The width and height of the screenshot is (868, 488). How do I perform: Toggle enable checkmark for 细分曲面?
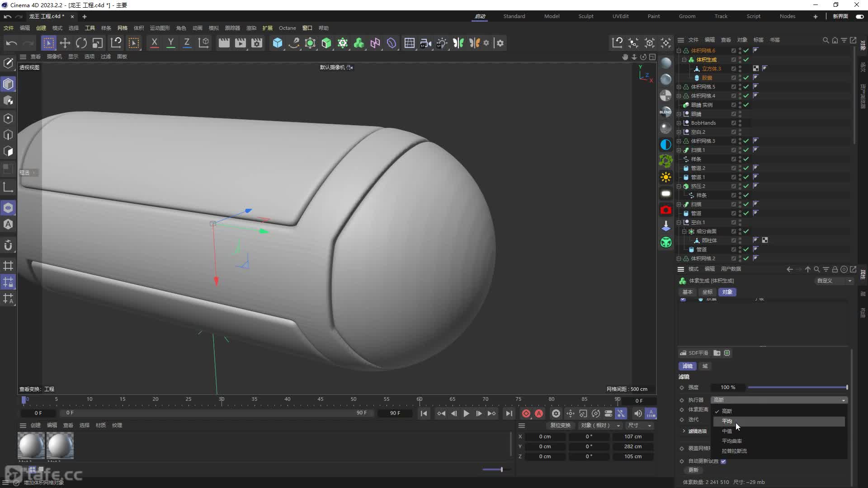(746, 231)
